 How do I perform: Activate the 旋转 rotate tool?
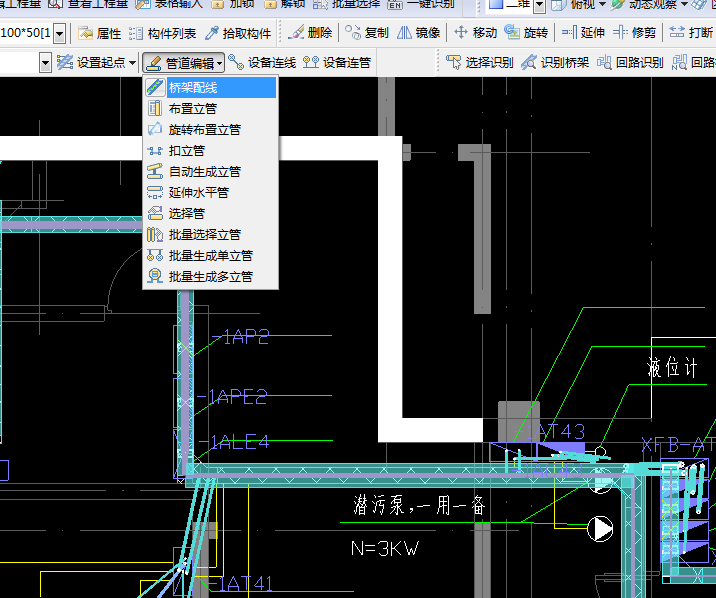coord(526,32)
